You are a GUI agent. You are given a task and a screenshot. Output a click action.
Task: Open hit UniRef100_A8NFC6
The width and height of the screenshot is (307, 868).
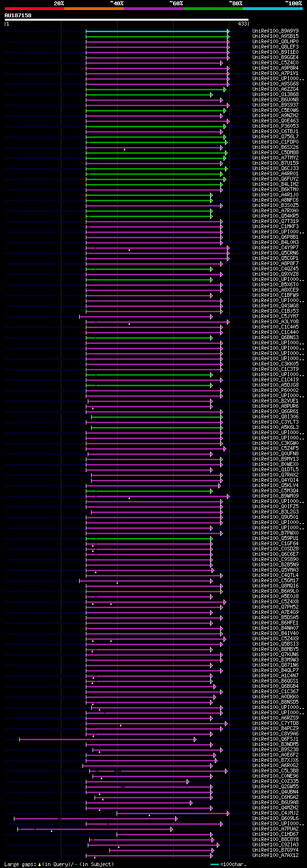pyautogui.click(x=275, y=200)
